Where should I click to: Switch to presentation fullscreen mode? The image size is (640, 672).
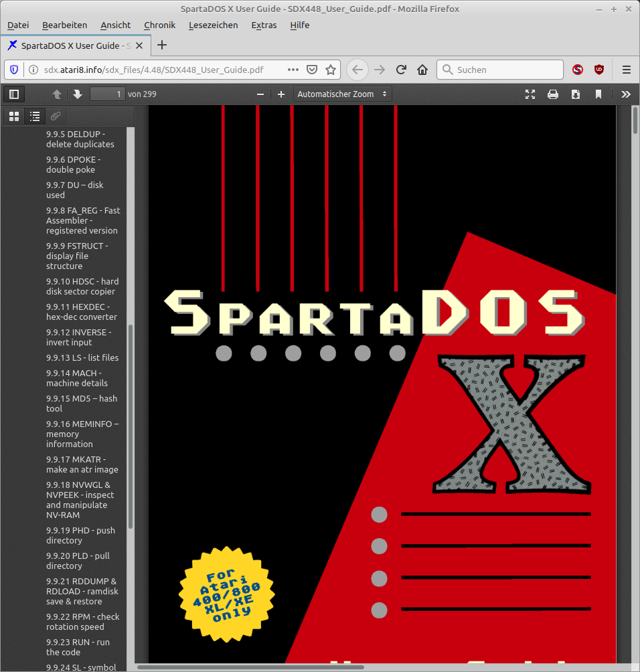[x=530, y=94]
